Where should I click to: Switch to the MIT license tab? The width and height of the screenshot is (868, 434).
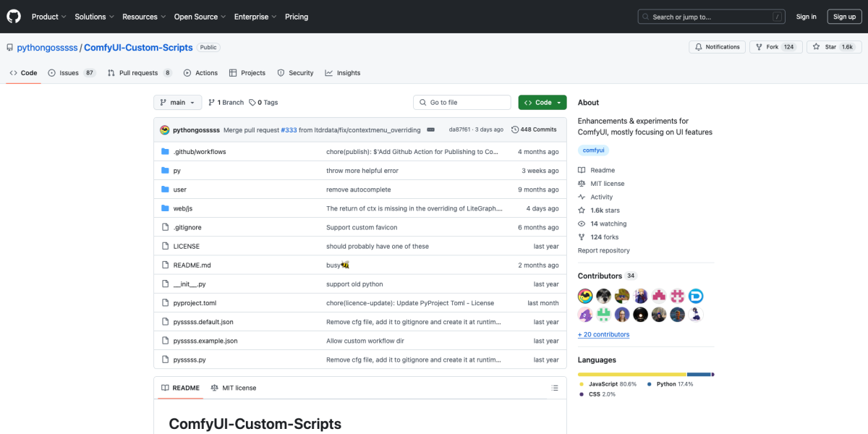234,388
